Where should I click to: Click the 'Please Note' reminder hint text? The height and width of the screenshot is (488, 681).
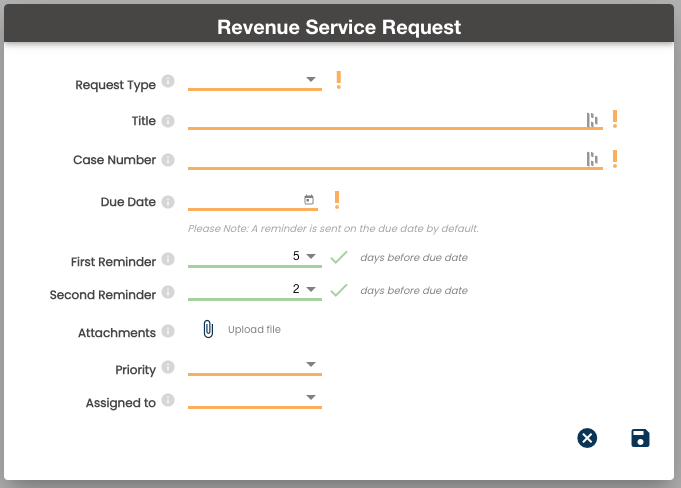point(333,228)
